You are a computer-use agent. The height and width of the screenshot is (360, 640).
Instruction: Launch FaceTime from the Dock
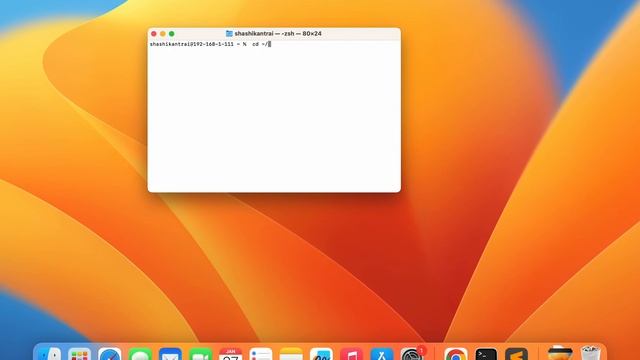tap(200, 354)
